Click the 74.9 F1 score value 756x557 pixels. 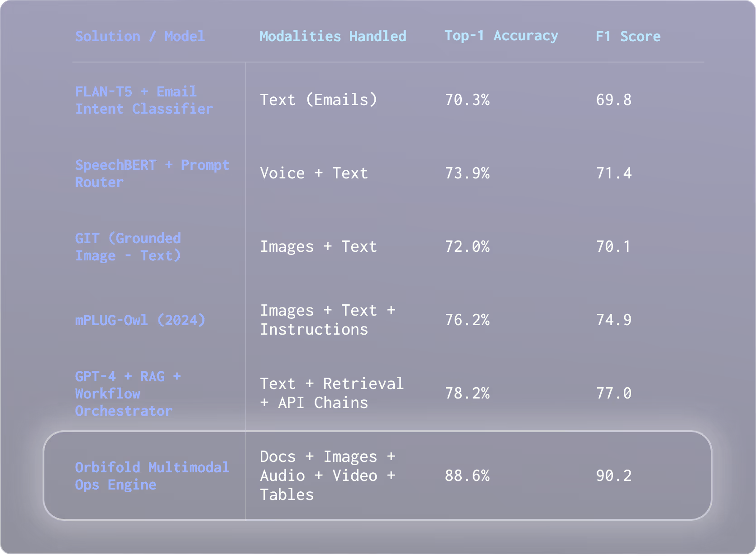point(613,320)
